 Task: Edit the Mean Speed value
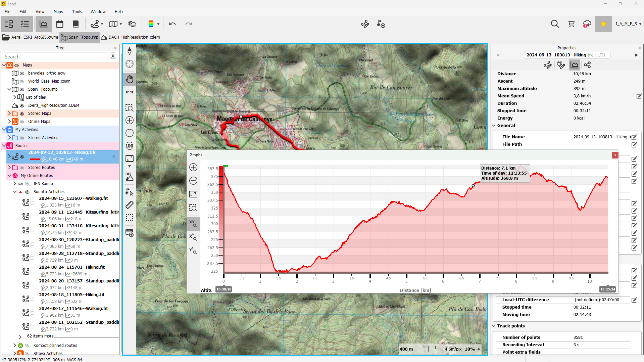click(x=639, y=96)
